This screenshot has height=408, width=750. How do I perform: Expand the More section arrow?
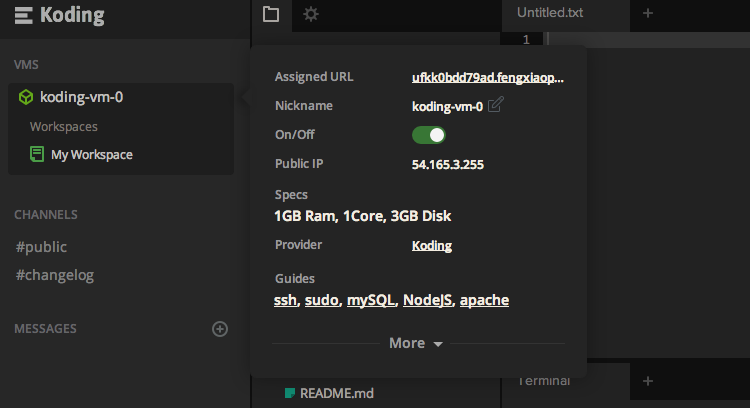click(438, 344)
